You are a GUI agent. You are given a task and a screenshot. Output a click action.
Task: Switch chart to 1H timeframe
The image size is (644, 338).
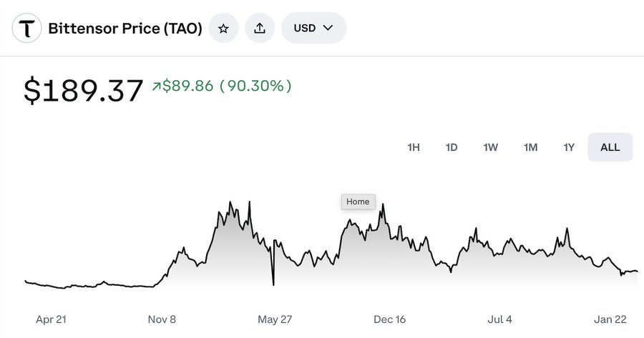click(414, 147)
